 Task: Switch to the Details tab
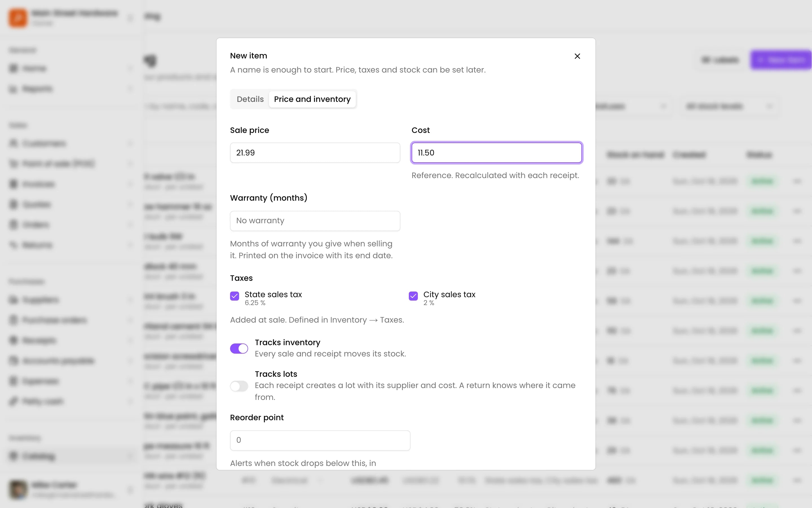tap(250, 99)
